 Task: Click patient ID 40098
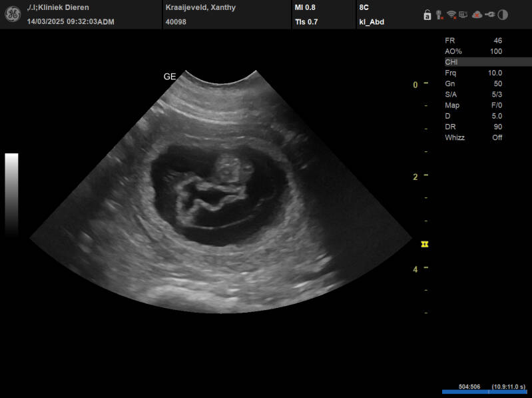point(176,22)
